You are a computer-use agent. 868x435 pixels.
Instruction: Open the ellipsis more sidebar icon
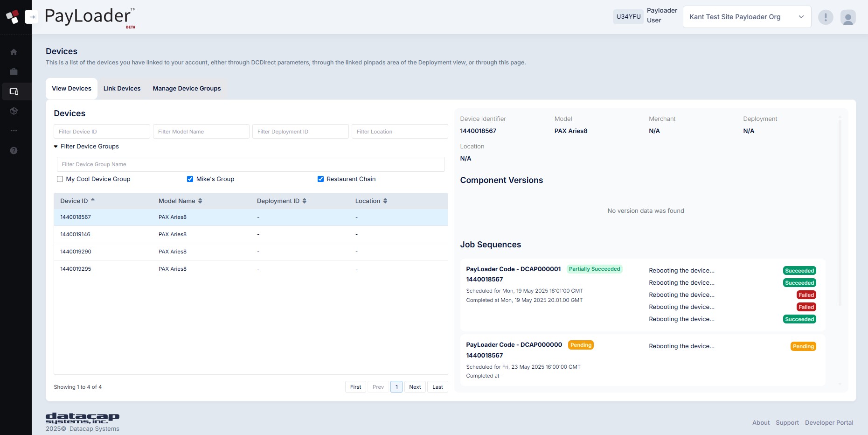point(14,131)
